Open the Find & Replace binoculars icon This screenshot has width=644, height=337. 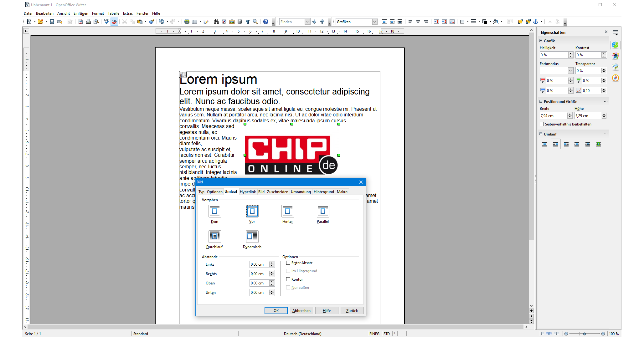[x=216, y=22]
